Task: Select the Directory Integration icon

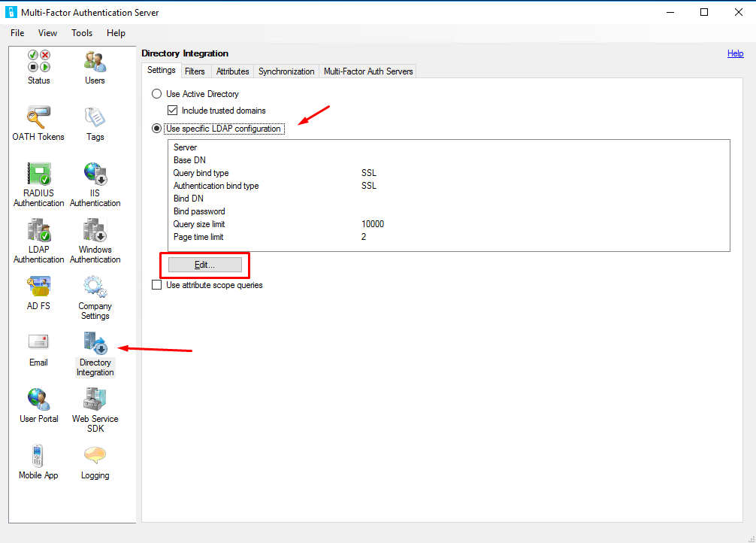Action: 95,343
